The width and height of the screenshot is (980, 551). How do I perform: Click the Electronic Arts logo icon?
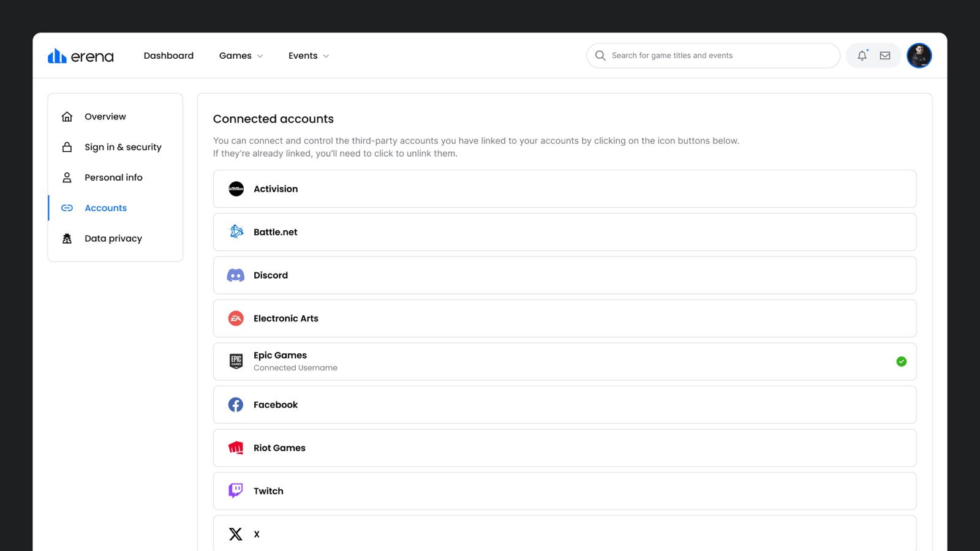236,318
